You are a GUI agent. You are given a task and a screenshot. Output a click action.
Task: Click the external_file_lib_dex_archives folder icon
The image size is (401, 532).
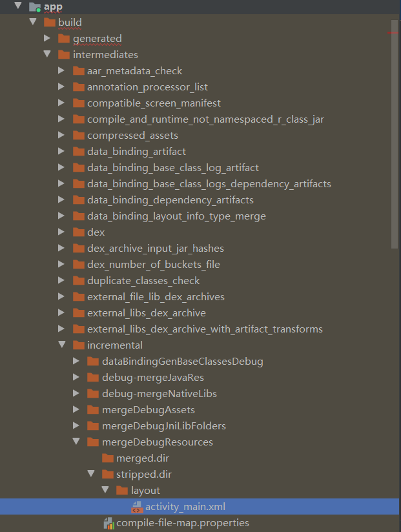[x=79, y=297]
